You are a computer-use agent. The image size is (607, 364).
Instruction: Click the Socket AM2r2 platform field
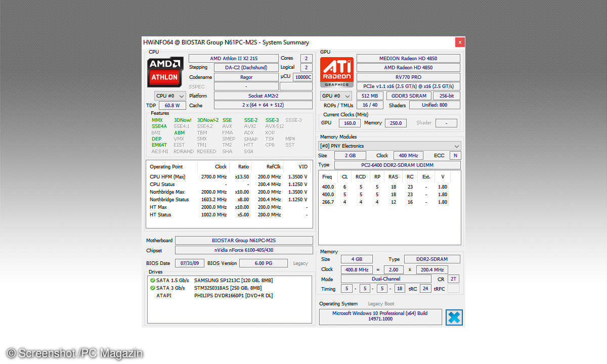[x=263, y=96]
